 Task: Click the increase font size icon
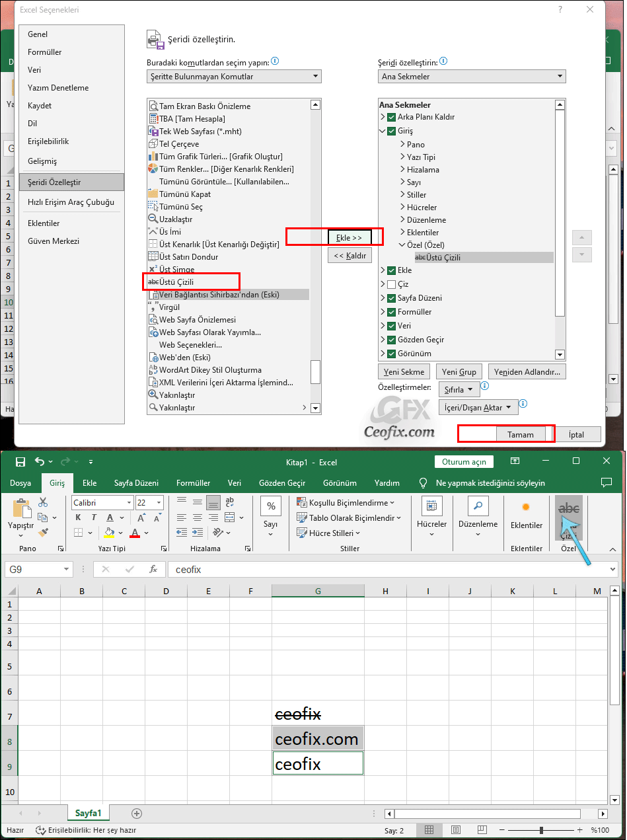tap(141, 517)
